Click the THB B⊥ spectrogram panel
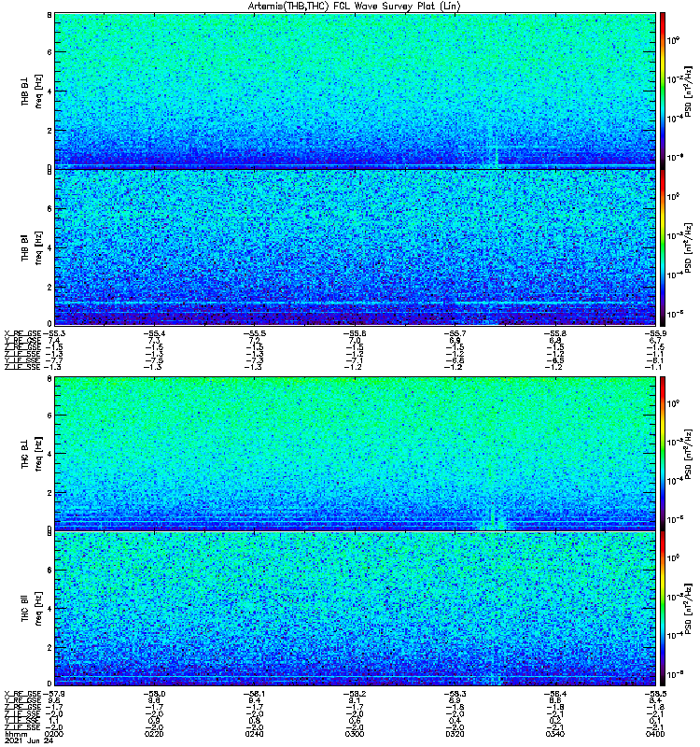Viewport: 700px width, 747px height. click(x=356, y=91)
